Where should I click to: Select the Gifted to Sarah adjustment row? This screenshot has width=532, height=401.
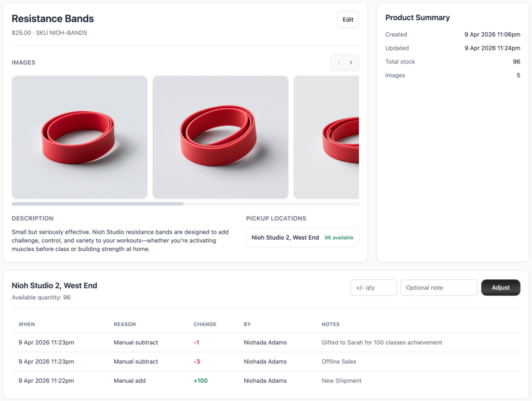tap(265, 343)
